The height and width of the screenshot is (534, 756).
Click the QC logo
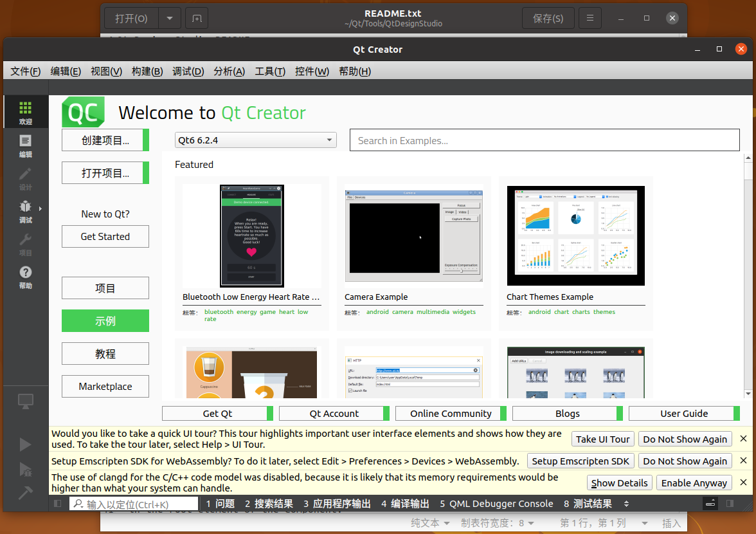(83, 113)
